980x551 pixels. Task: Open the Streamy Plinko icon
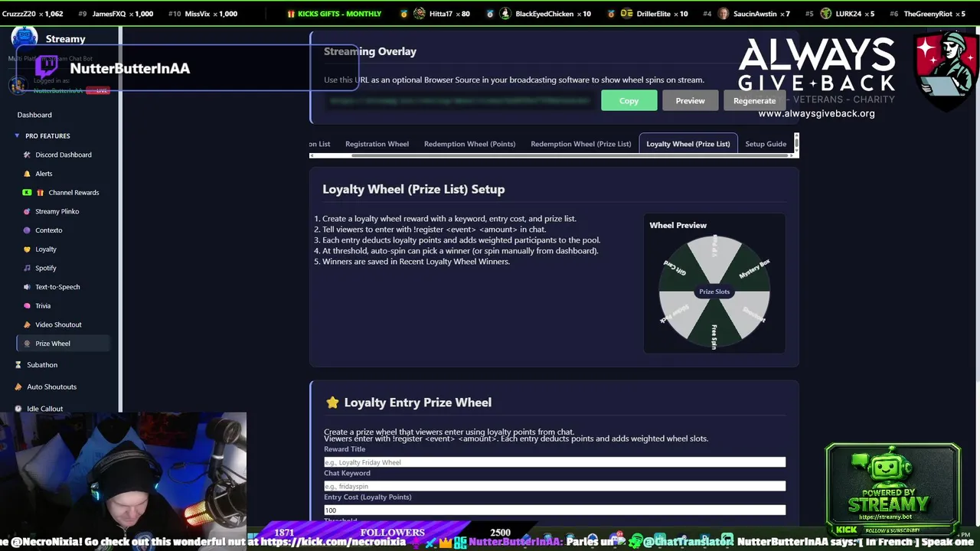(x=27, y=211)
